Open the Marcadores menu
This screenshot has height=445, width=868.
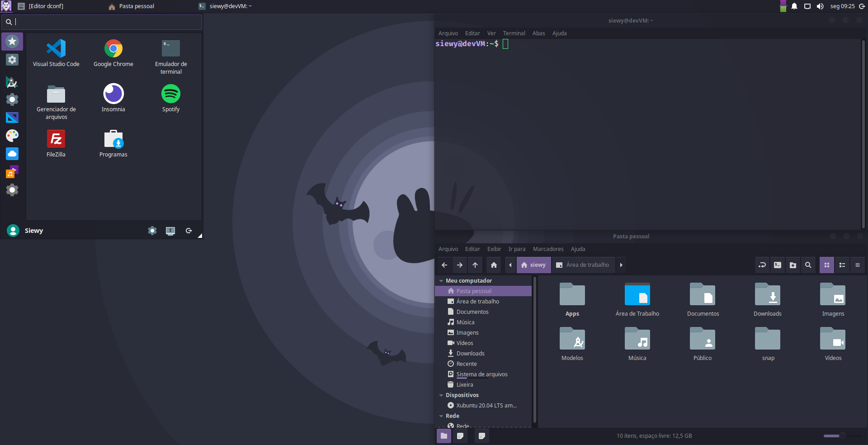click(x=548, y=249)
